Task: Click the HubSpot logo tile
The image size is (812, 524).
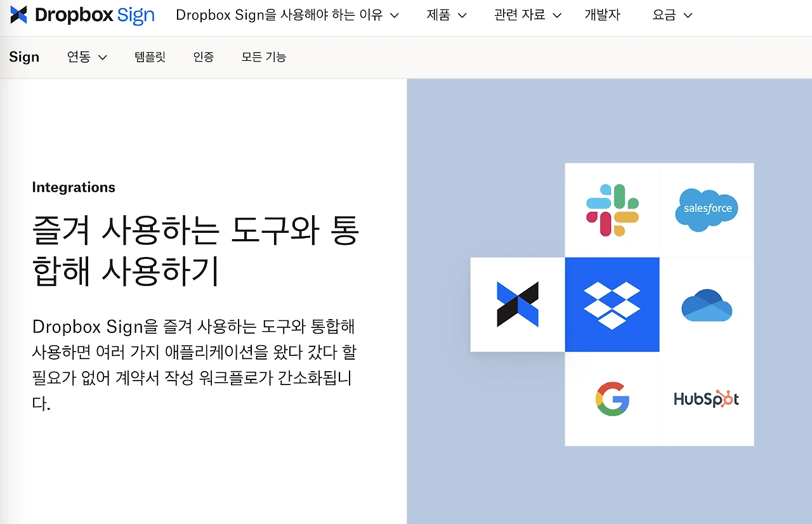Action: tap(707, 399)
